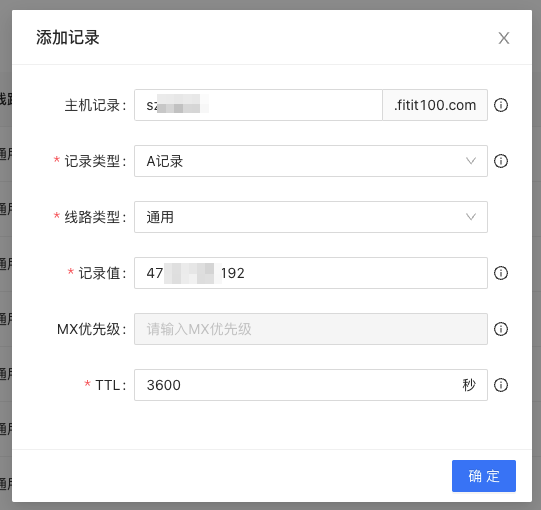Click the 秒 unit inside TTL field

[469, 385]
